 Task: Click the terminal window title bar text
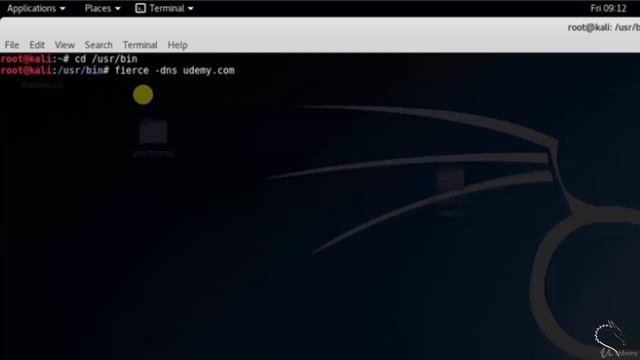coord(604,27)
